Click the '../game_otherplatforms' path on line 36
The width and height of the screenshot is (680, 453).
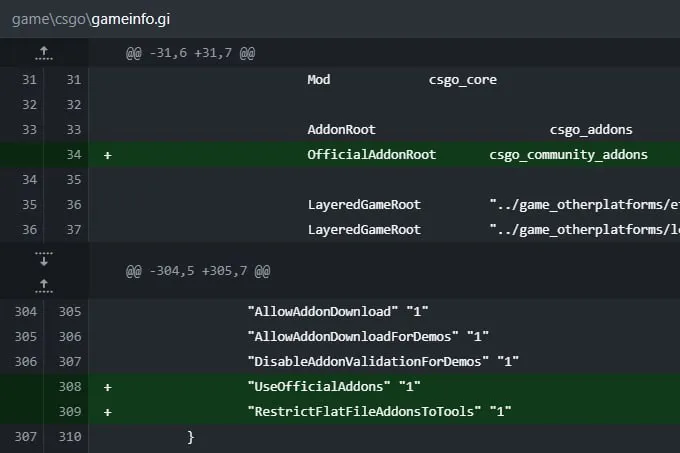point(585,205)
